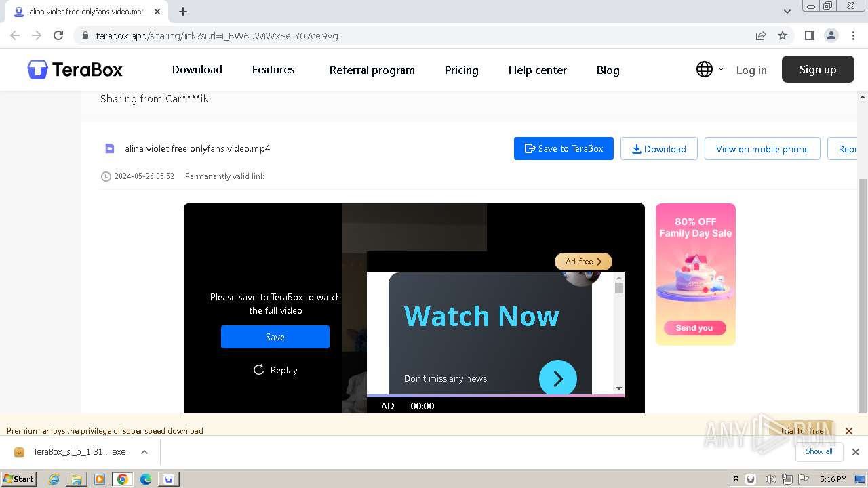Open media player from taskbar

click(x=100, y=479)
